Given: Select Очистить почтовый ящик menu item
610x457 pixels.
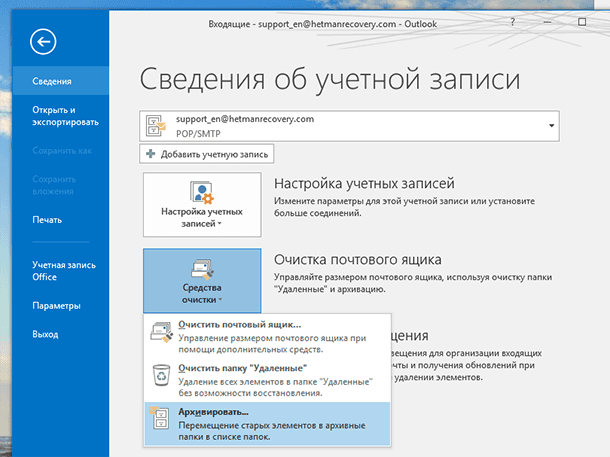Looking at the screenshot, I should click(267, 336).
